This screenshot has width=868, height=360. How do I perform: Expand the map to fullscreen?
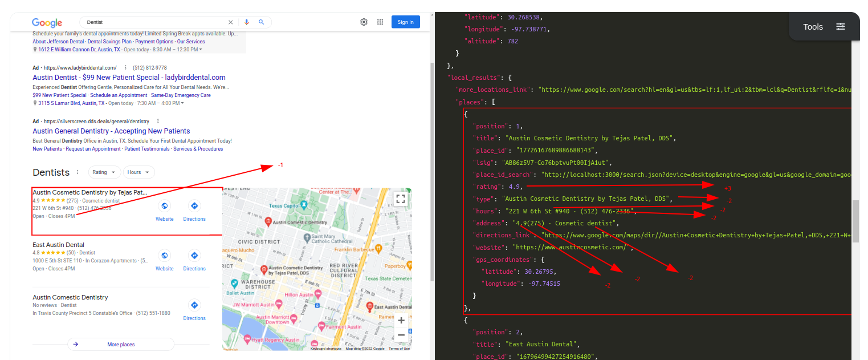pyautogui.click(x=401, y=199)
